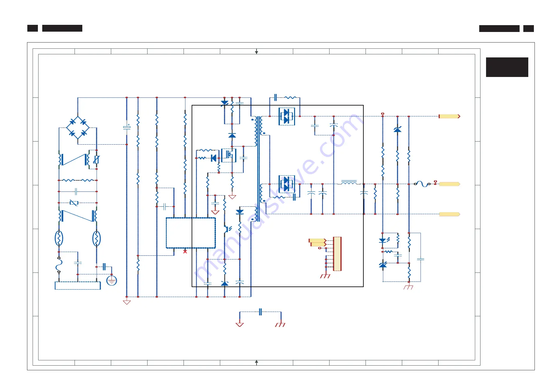The height and width of the screenshot is (392, 555).
Task: Select the Y capacitor beside earth ground
Action: coord(104,267)
